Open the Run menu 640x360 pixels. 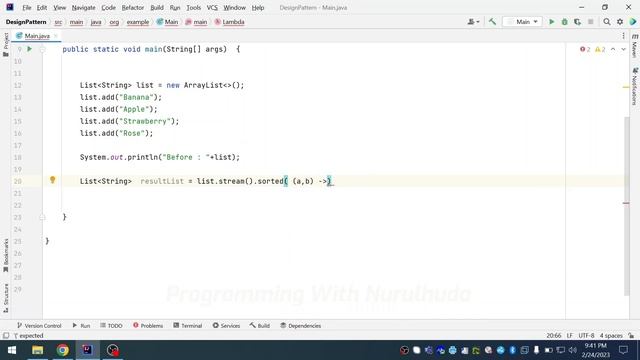coord(175,8)
